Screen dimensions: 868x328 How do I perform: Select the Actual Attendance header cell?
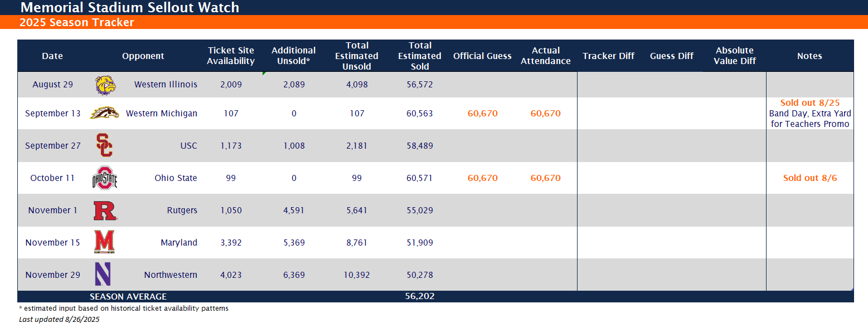click(x=546, y=56)
